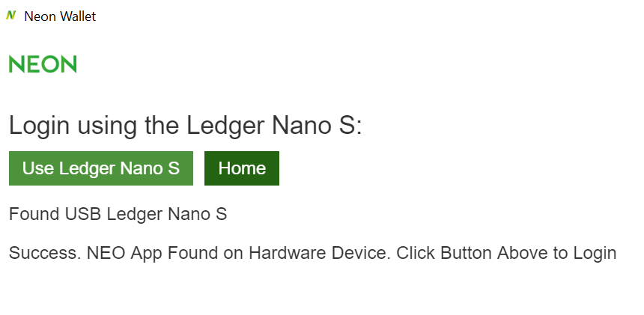Click the letter O in the NEON logo
The width and height of the screenshot is (644, 315).
51,64
